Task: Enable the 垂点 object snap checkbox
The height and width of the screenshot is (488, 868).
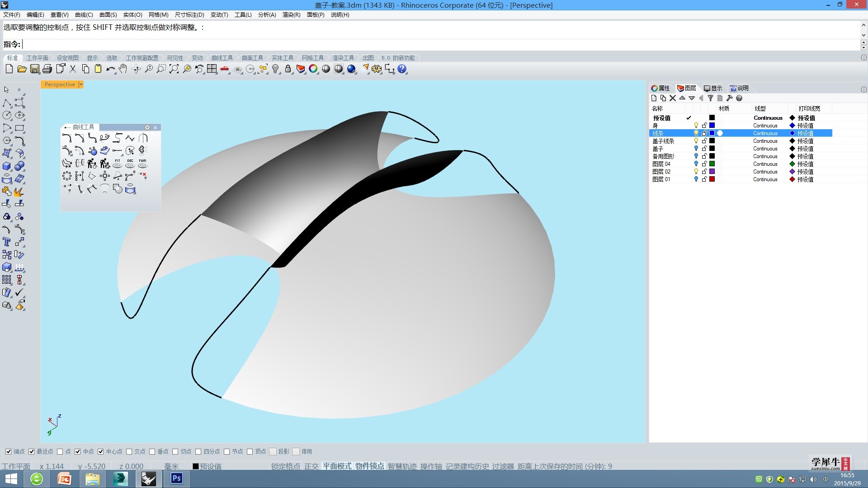Action: (152, 451)
